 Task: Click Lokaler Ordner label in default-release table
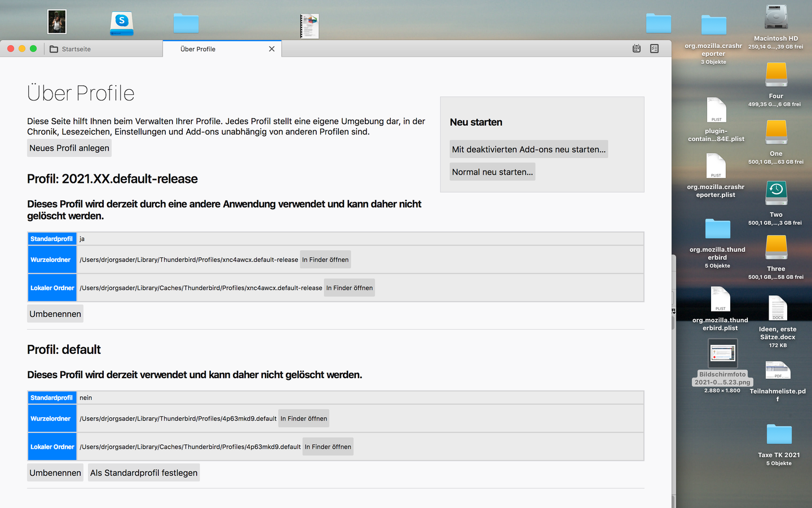52,288
